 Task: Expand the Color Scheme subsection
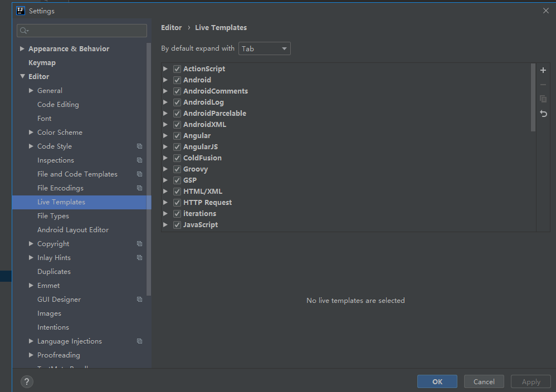pyautogui.click(x=31, y=132)
